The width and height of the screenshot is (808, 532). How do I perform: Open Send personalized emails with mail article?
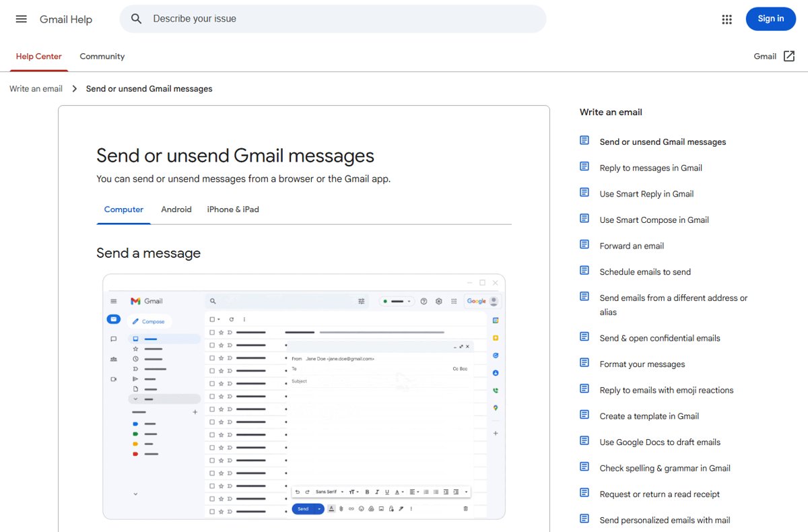(665, 520)
